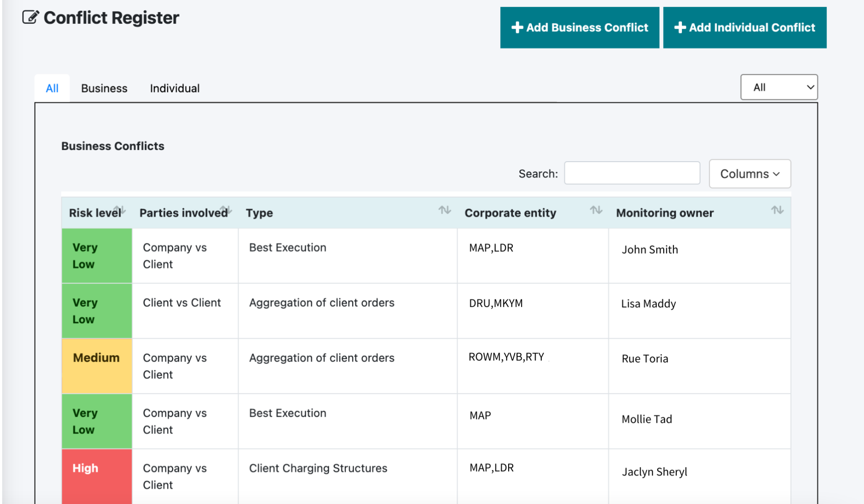The height and width of the screenshot is (504, 864).
Task: Switch to the Individual tab
Action: click(175, 88)
